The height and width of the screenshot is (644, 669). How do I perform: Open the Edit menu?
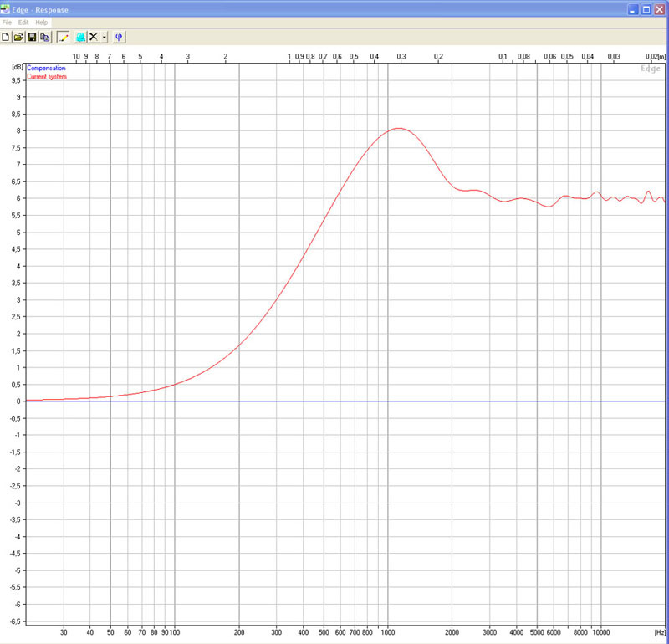pos(23,23)
